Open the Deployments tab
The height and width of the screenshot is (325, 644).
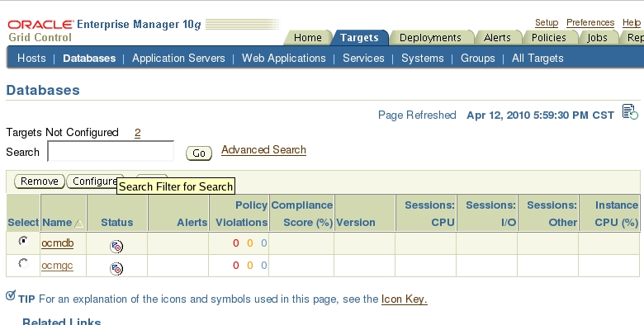pos(430,38)
